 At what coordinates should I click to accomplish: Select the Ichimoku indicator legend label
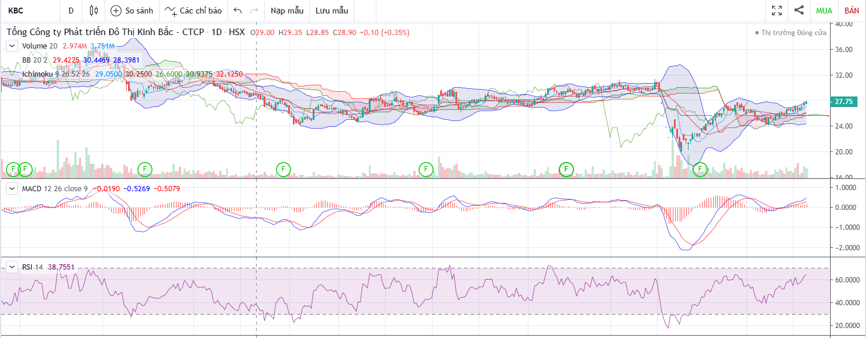point(40,74)
